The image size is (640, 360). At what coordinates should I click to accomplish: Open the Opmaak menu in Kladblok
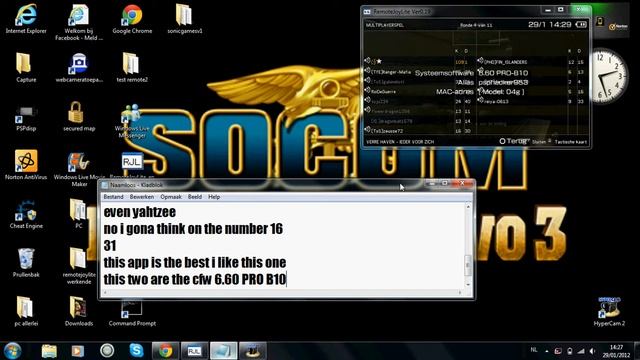[171, 197]
